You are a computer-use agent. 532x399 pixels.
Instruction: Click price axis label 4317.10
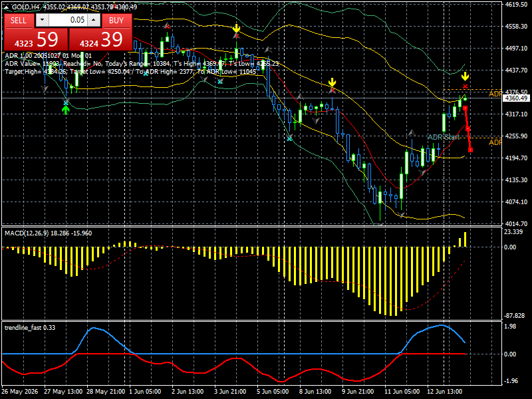point(516,114)
